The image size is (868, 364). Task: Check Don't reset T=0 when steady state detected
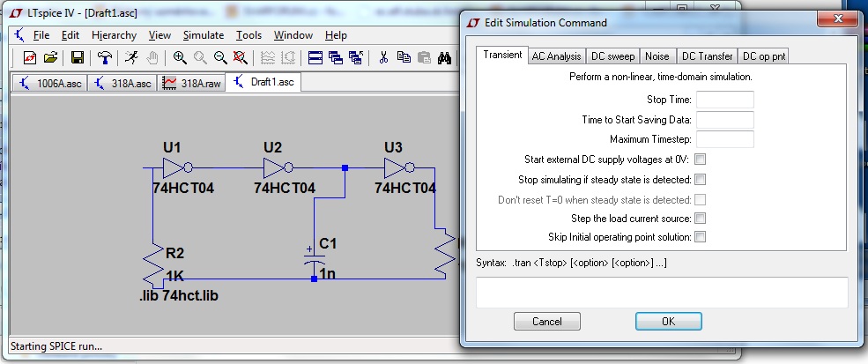pyautogui.click(x=700, y=199)
